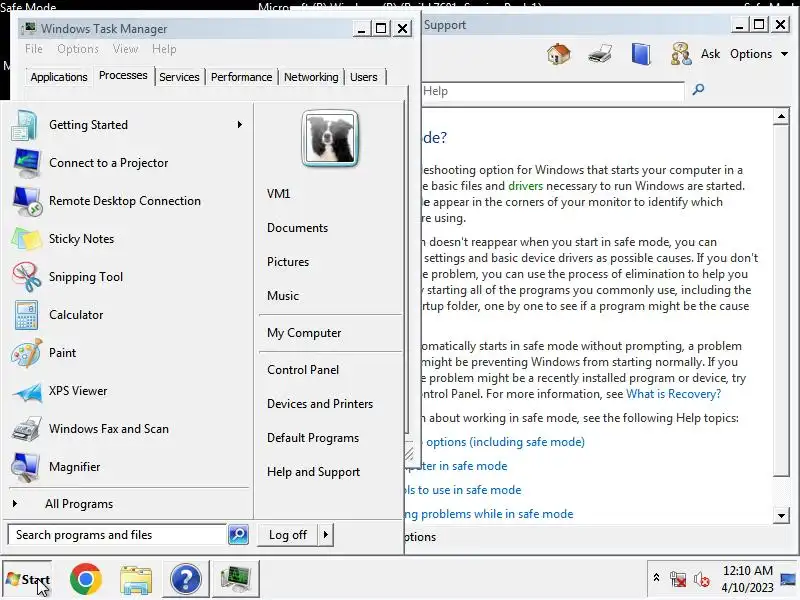Open Task Manager Help menu
This screenshot has height=600, width=800.
[164, 49]
